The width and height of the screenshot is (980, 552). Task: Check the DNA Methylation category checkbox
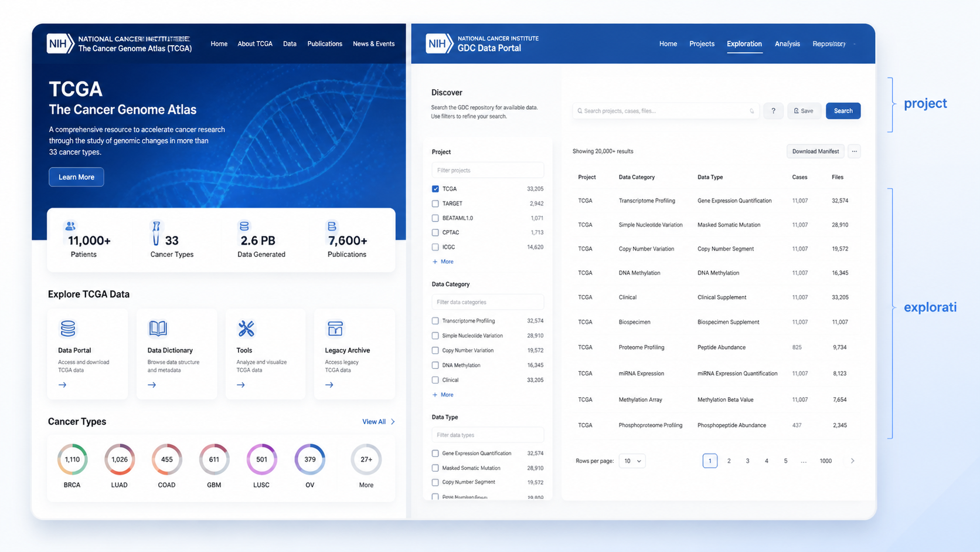(435, 365)
